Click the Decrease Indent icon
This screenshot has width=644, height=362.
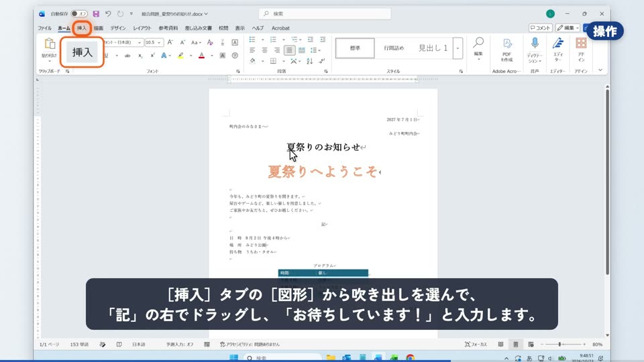click(311, 40)
